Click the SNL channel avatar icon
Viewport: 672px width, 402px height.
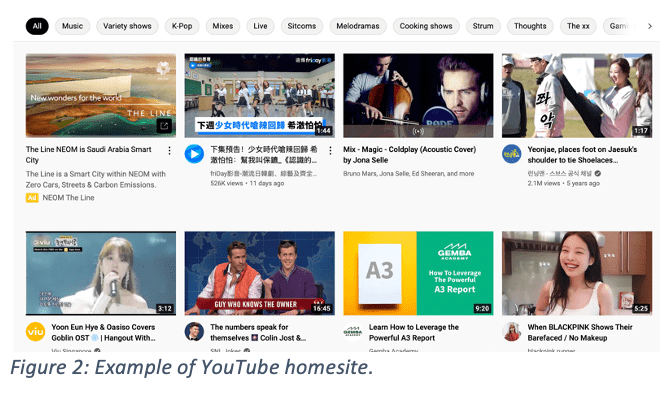point(194,331)
